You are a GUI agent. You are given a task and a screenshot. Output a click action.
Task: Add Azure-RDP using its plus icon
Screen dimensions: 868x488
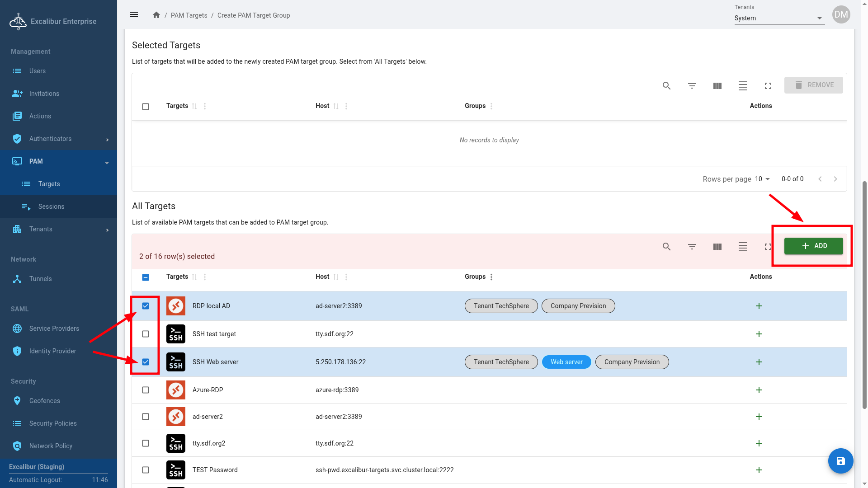(x=759, y=390)
